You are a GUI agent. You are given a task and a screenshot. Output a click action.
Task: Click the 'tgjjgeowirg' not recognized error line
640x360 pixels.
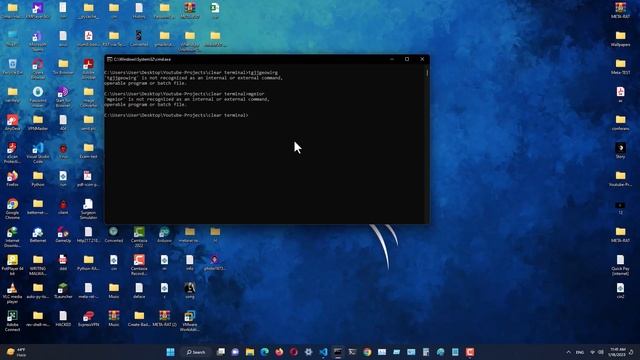tap(193, 78)
